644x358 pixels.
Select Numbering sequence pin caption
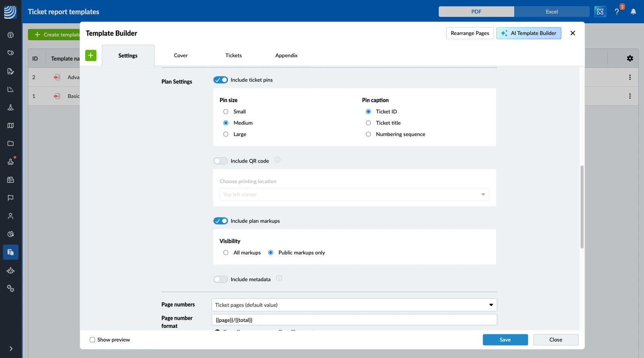point(368,134)
